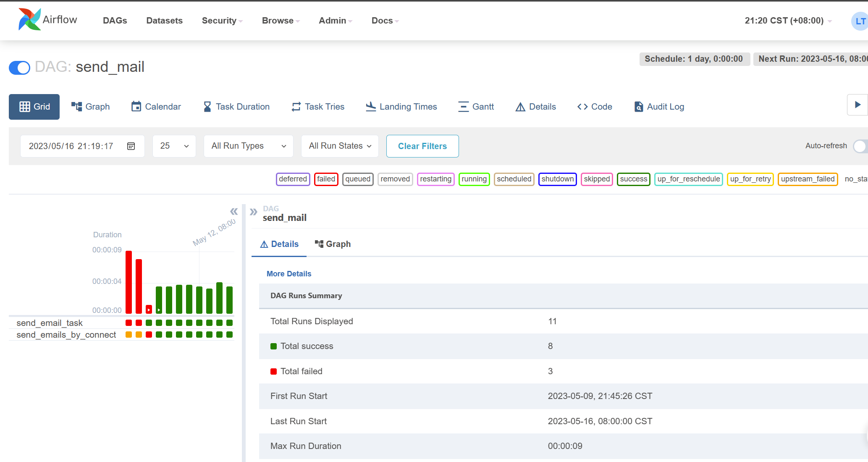Image resolution: width=868 pixels, height=462 pixels.
Task: Select the send_email_task row label
Action: point(50,323)
